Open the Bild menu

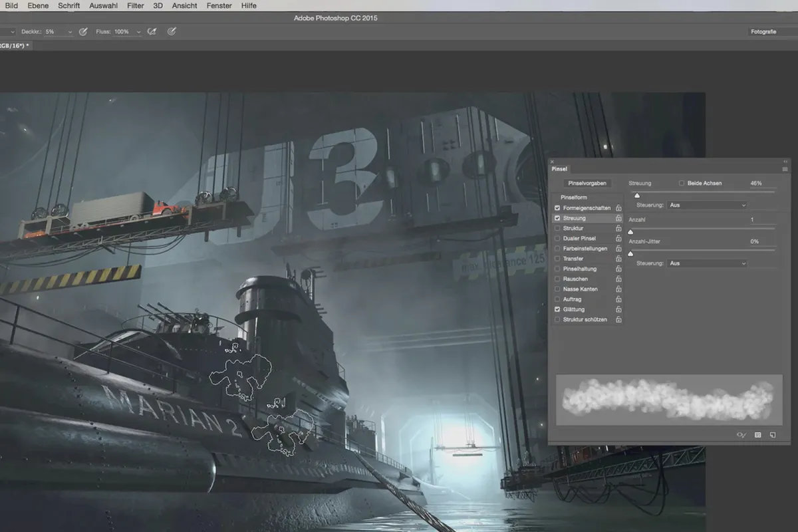[x=11, y=5]
